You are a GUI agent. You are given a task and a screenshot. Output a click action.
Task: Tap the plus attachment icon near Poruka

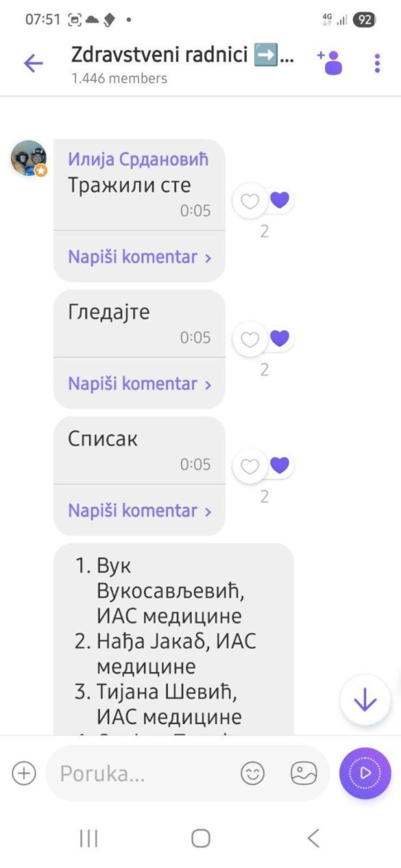click(24, 773)
